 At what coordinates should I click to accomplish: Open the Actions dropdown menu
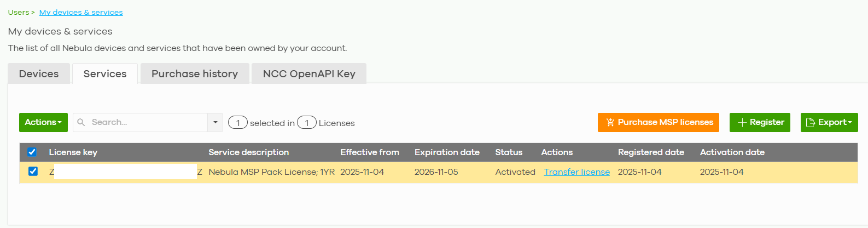(43, 122)
